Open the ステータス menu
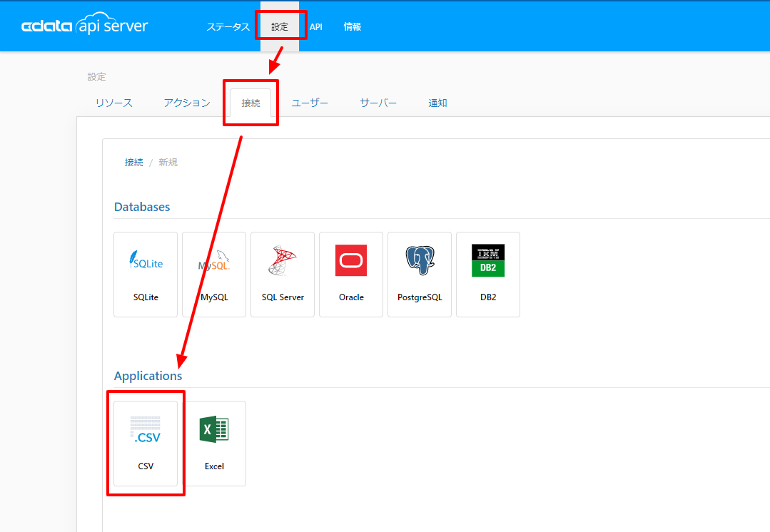770x532 pixels. tap(228, 27)
